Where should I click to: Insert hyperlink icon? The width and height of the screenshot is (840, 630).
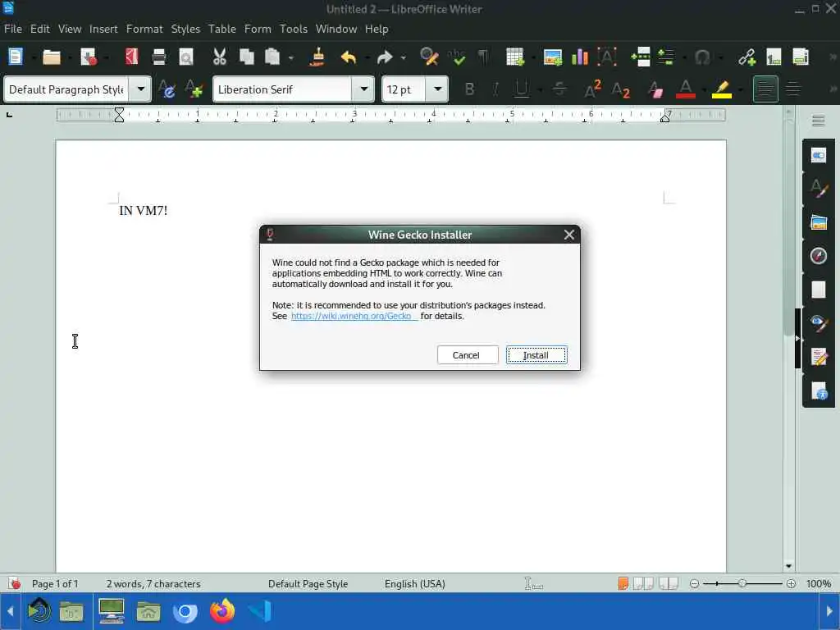(746, 57)
